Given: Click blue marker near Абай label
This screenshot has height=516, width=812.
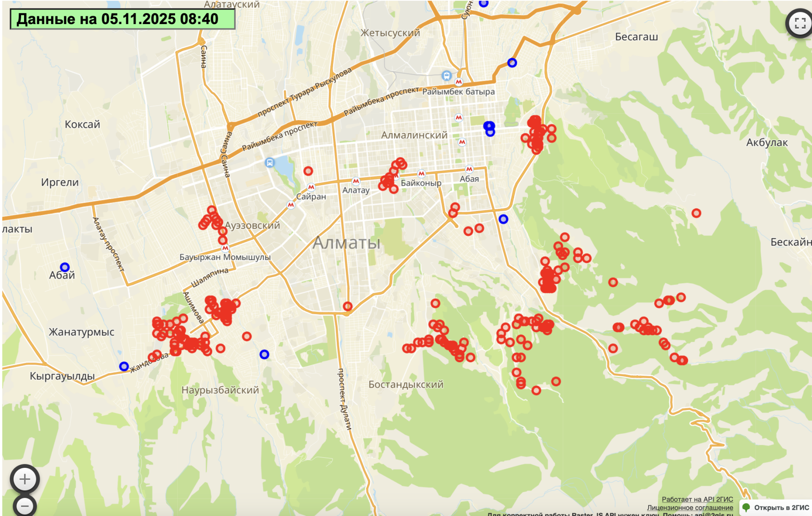Looking at the screenshot, I should tap(65, 267).
